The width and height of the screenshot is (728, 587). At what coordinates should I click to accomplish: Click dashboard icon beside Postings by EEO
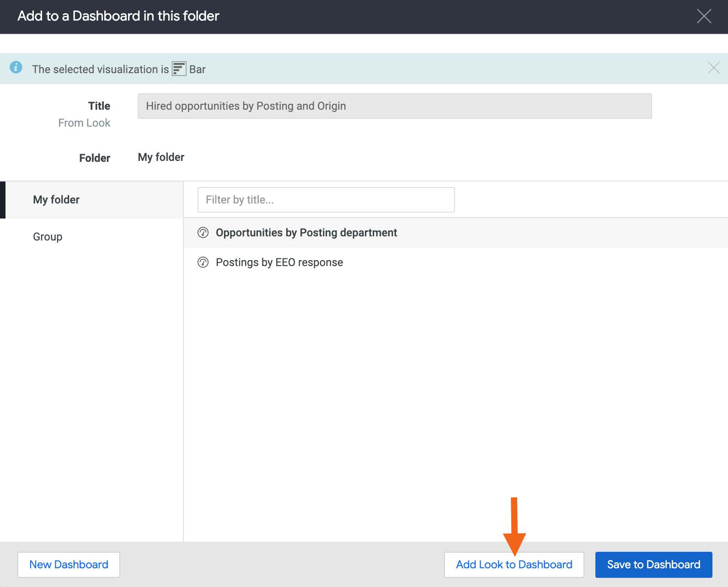coord(203,262)
